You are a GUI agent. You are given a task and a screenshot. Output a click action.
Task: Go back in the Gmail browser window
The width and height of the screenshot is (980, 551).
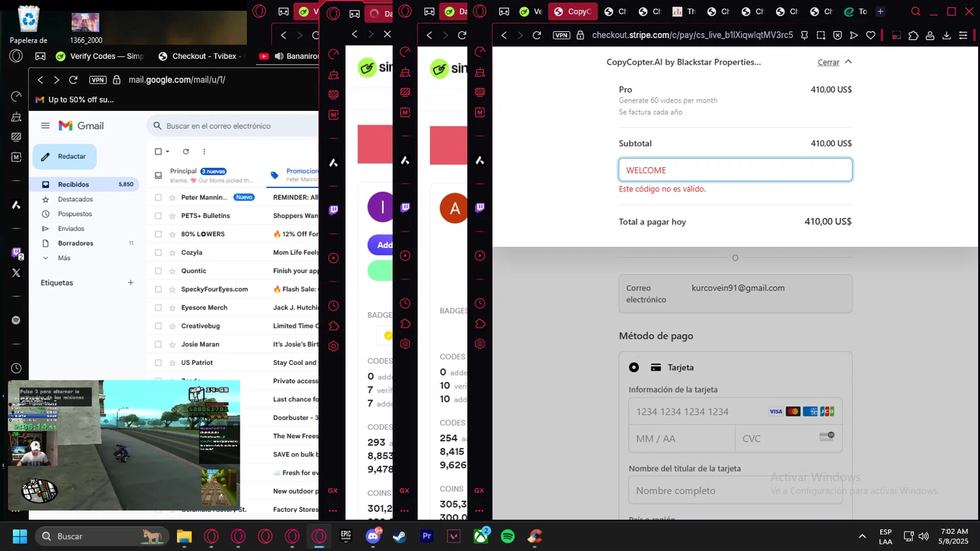pos(41,80)
